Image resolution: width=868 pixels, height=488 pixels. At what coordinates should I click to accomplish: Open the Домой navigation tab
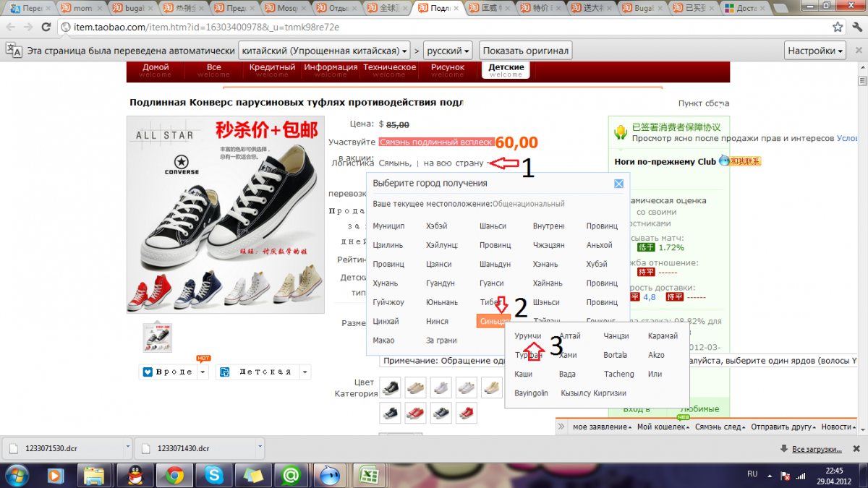pos(156,70)
